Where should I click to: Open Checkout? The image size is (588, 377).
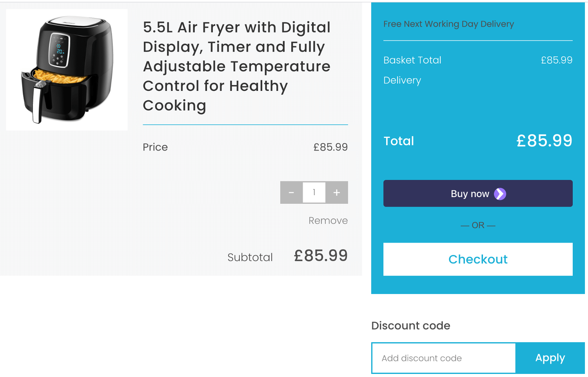point(477,259)
